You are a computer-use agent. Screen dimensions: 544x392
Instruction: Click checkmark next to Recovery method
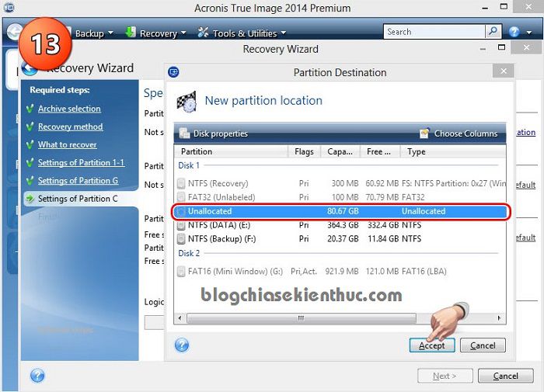click(30, 127)
